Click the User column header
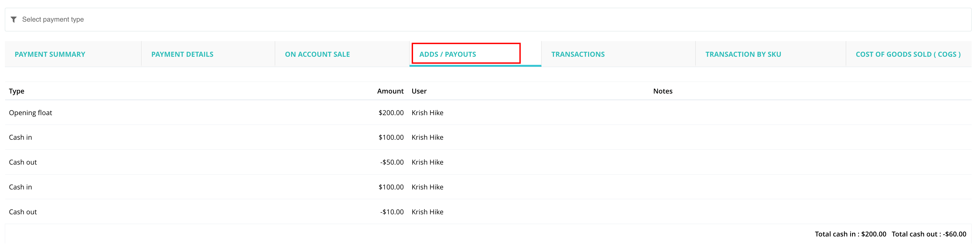 point(419,91)
